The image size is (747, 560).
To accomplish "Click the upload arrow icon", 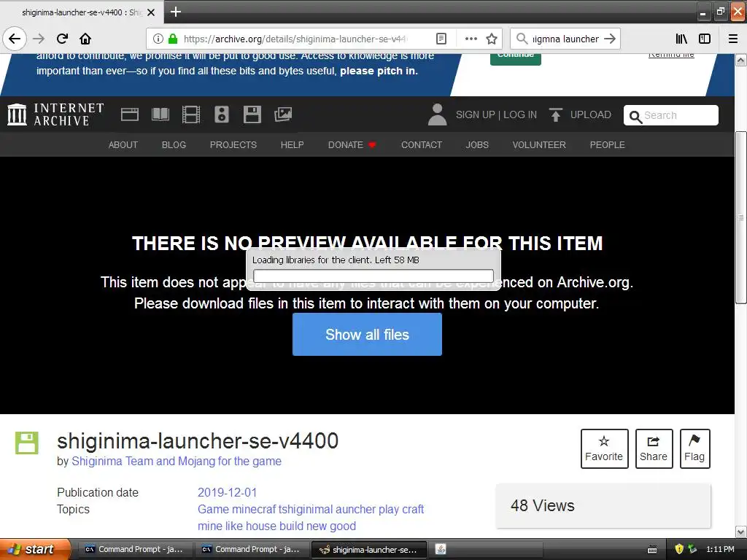I will click(555, 114).
